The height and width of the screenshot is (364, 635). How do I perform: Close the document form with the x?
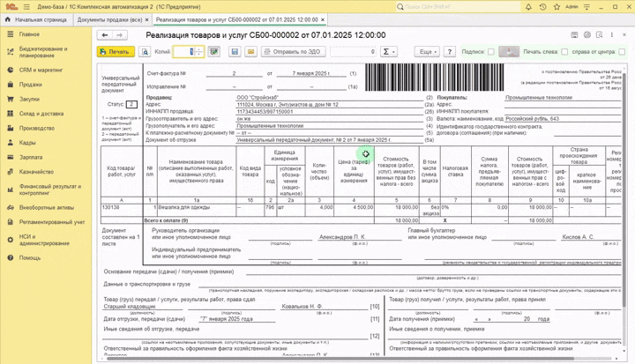(x=624, y=35)
